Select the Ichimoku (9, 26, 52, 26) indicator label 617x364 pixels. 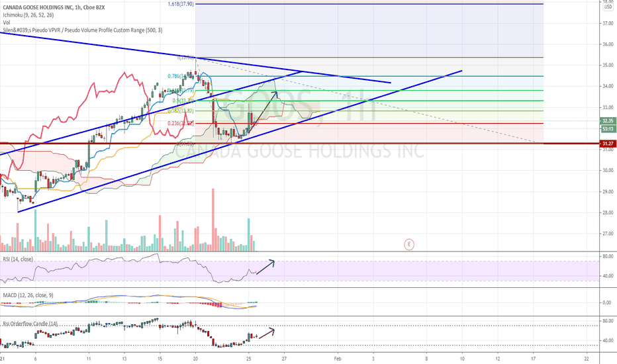28,15
